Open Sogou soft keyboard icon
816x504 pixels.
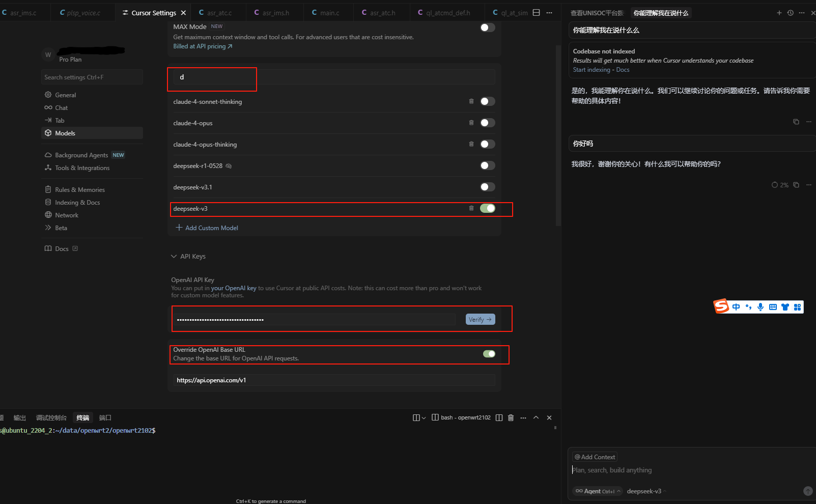tap(773, 307)
